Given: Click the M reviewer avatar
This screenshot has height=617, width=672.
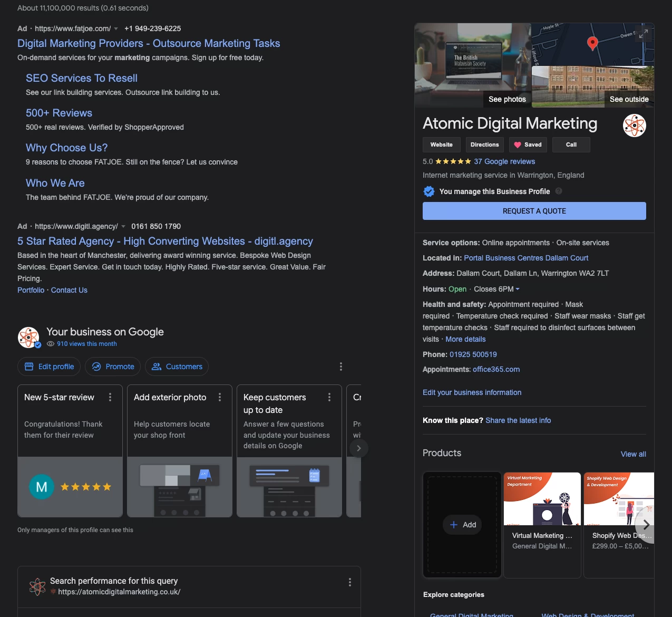Looking at the screenshot, I should click(x=41, y=487).
